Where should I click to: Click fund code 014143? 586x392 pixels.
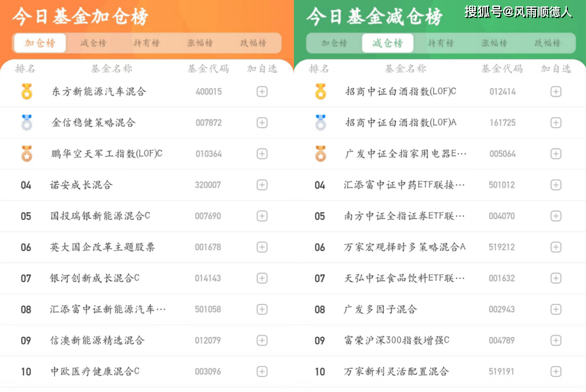click(x=208, y=278)
